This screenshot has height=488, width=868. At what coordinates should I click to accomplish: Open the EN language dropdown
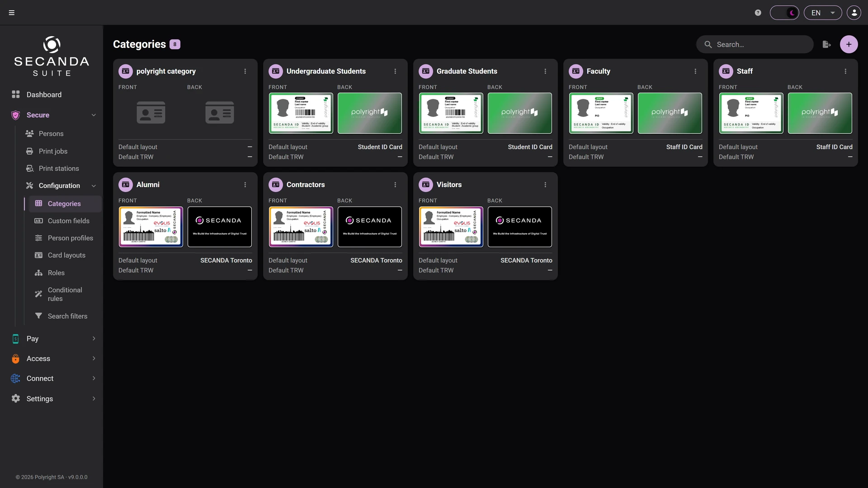pyautogui.click(x=823, y=13)
